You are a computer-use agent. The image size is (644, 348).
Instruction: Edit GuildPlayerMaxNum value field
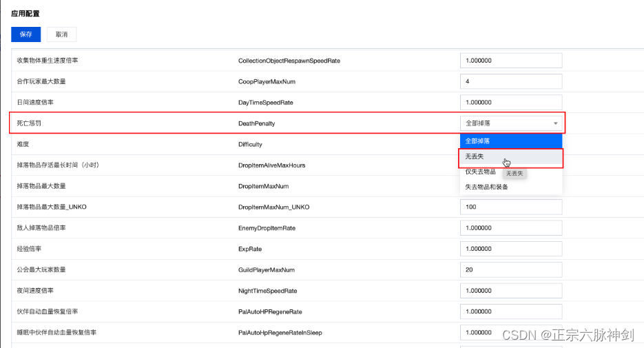(511, 269)
